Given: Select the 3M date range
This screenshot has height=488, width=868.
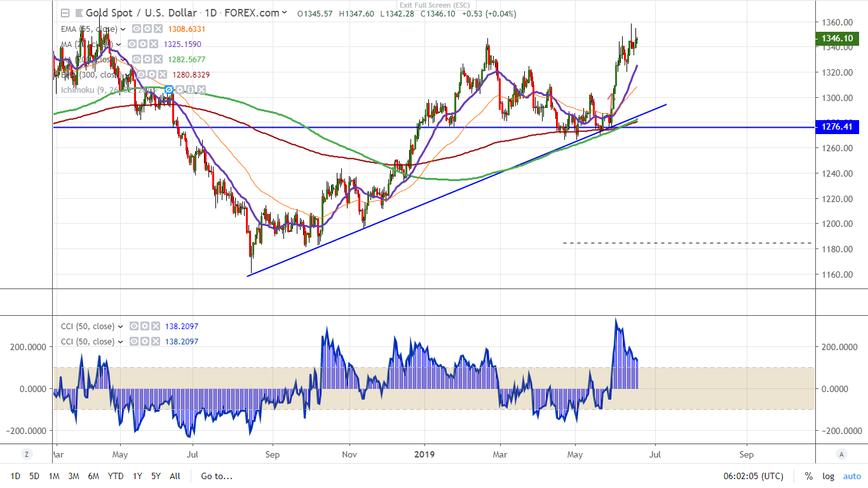Looking at the screenshot, I should (74, 476).
